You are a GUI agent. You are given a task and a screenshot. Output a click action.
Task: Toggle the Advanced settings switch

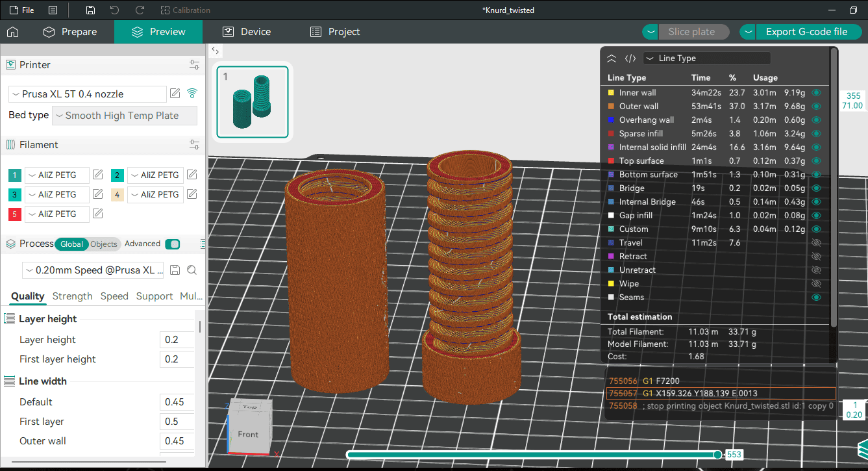(x=172, y=244)
